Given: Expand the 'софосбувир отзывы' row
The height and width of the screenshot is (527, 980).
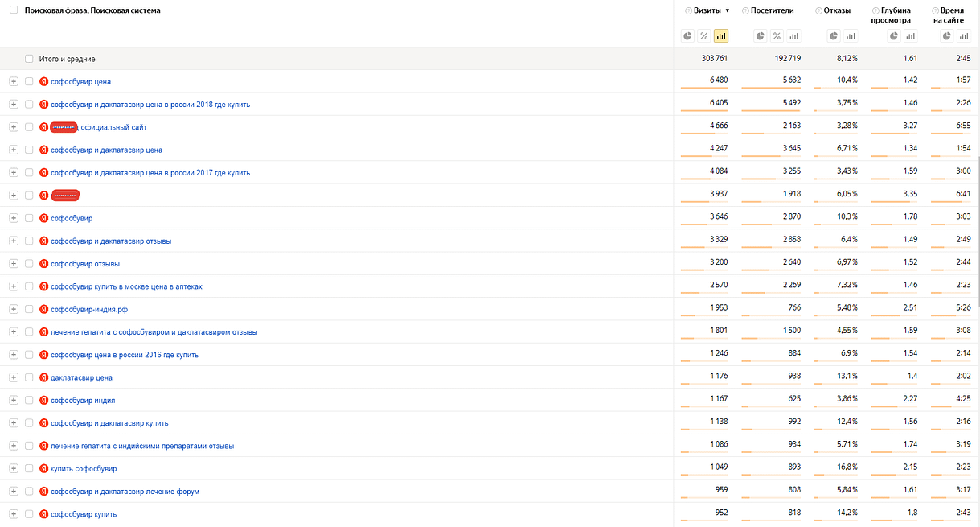Looking at the screenshot, I should coord(14,264).
